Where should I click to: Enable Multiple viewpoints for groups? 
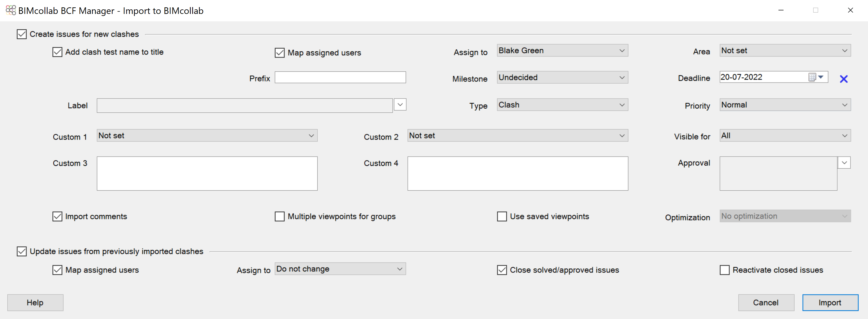(x=280, y=216)
